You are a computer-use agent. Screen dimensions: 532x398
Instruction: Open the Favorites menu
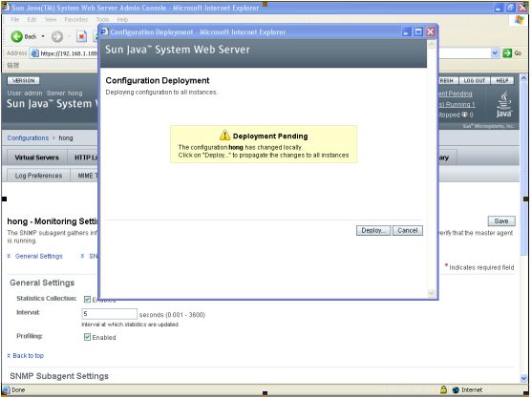pos(76,20)
